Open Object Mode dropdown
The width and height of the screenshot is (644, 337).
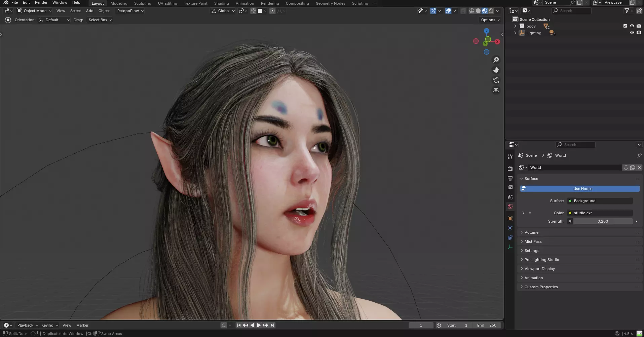point(34,11)
